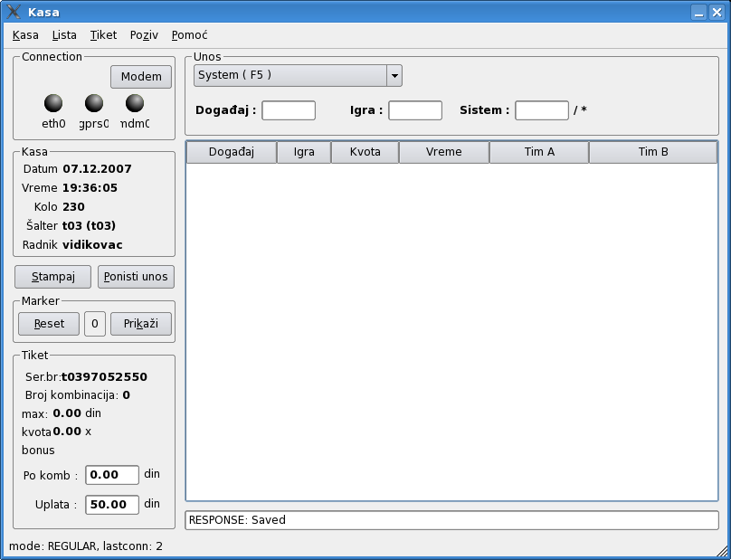
Task: Open the Tiket menu
Action: point(103,35)
